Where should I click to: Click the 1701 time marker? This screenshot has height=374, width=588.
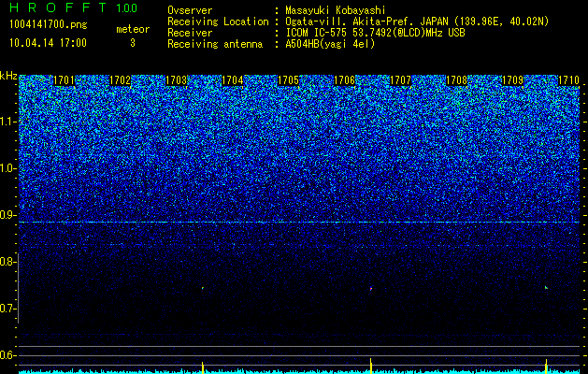[x=65, y=80]
